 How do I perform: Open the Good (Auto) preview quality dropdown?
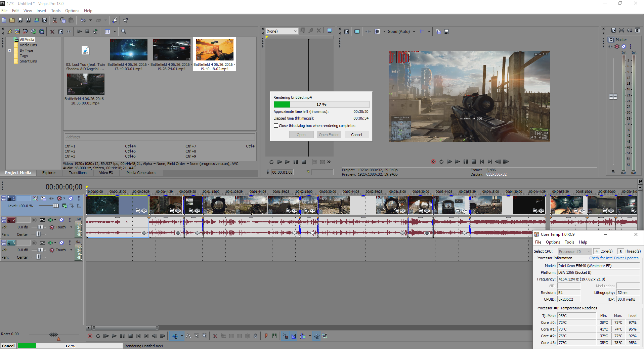[x=414, y=32]
